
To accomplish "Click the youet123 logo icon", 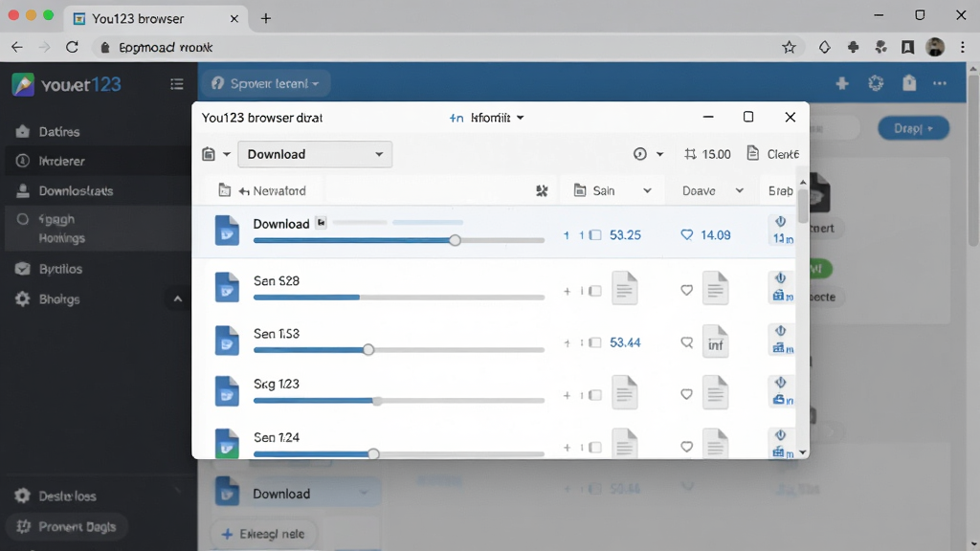I will pos(23,84).
